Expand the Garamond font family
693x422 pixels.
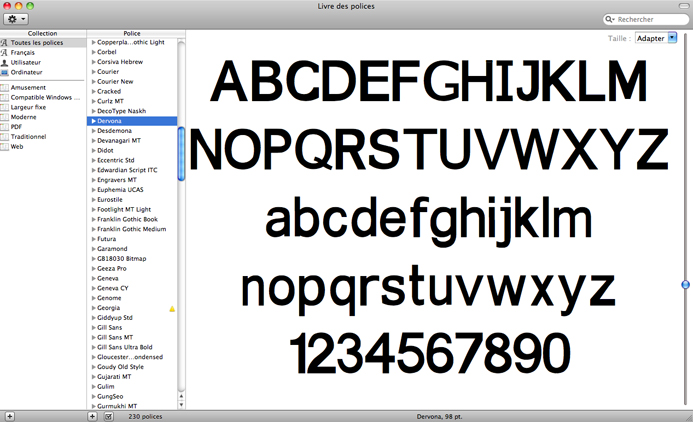(x=94, y=249)
